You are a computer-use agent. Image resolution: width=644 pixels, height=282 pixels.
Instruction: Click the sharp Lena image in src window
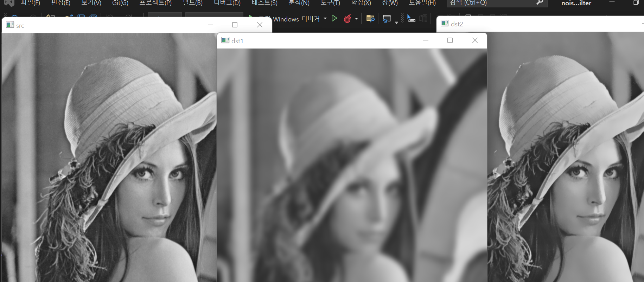[x=109, y=158]
